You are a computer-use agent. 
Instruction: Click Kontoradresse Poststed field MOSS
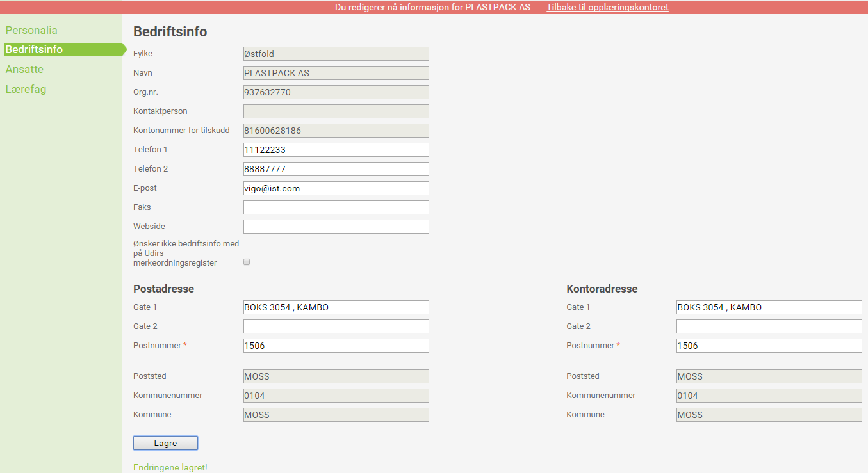pos(769,376)
